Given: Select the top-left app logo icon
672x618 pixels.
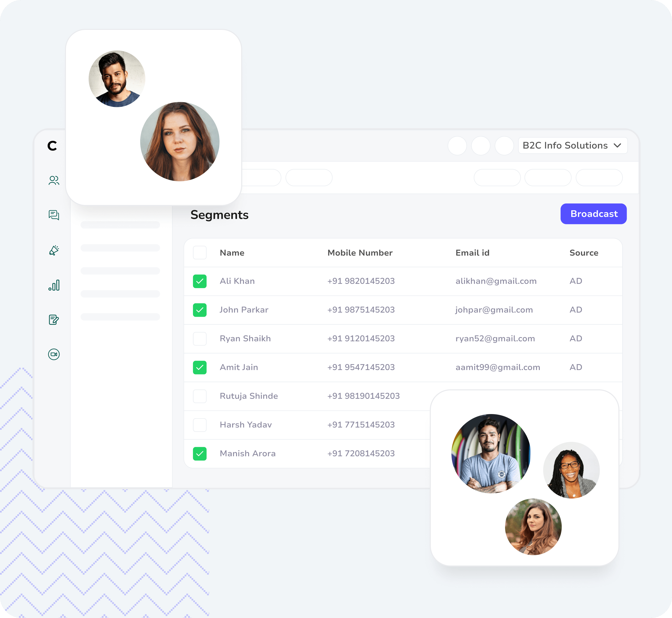Looking at the screenshot, I should 53,146.
